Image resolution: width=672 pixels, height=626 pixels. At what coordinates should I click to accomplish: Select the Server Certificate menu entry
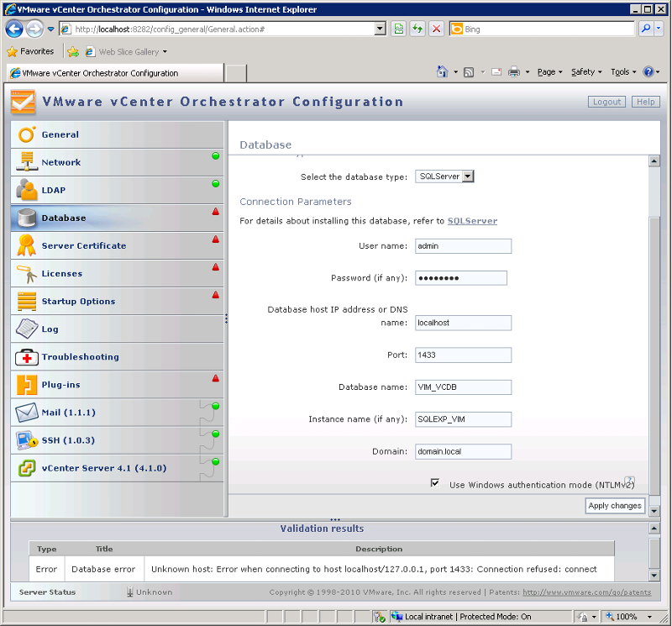pos(117,245)
